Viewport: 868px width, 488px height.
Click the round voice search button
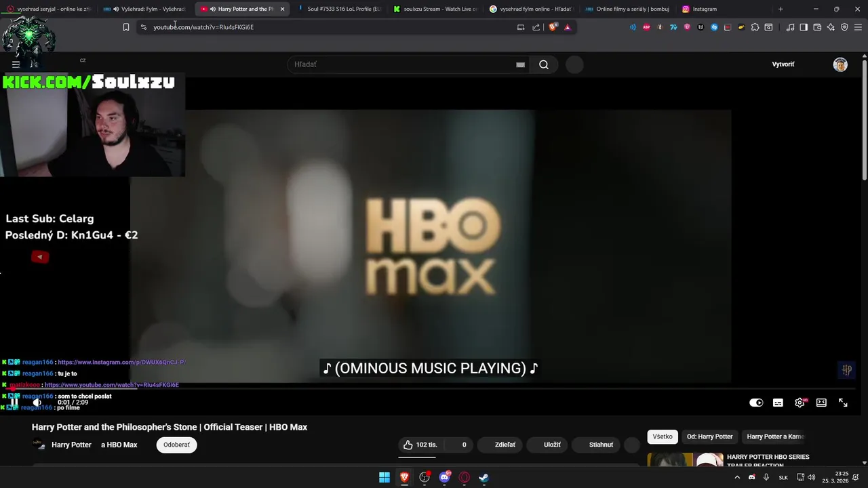[x=574, y=64]
